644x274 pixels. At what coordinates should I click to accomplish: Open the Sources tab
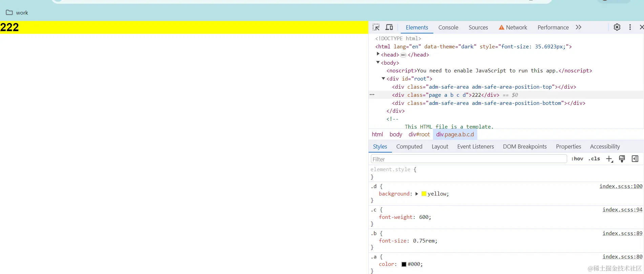click(x=478, y=27)
